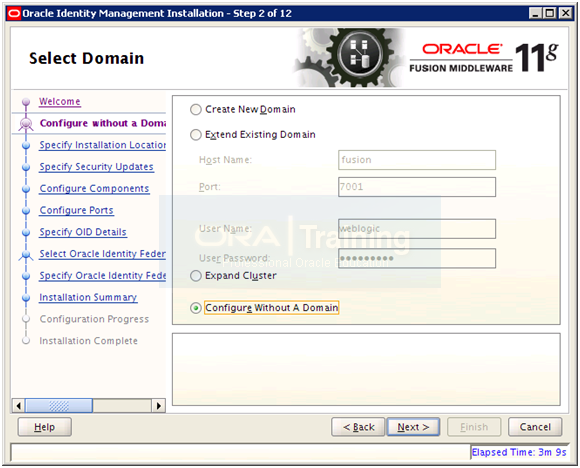Click the left arrow of the sidebar scrollbar
580x468 pixels.
point(18,406)
